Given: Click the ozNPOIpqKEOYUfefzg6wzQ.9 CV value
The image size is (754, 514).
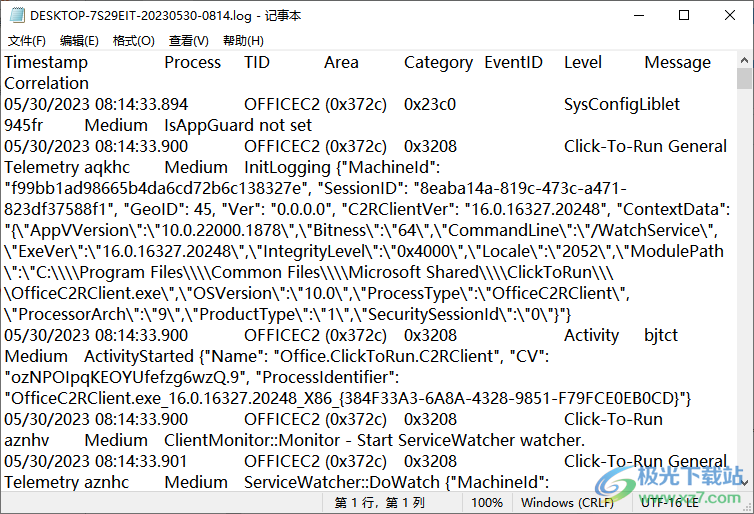Looking at the screenshot, I should [x=126, y=377].
